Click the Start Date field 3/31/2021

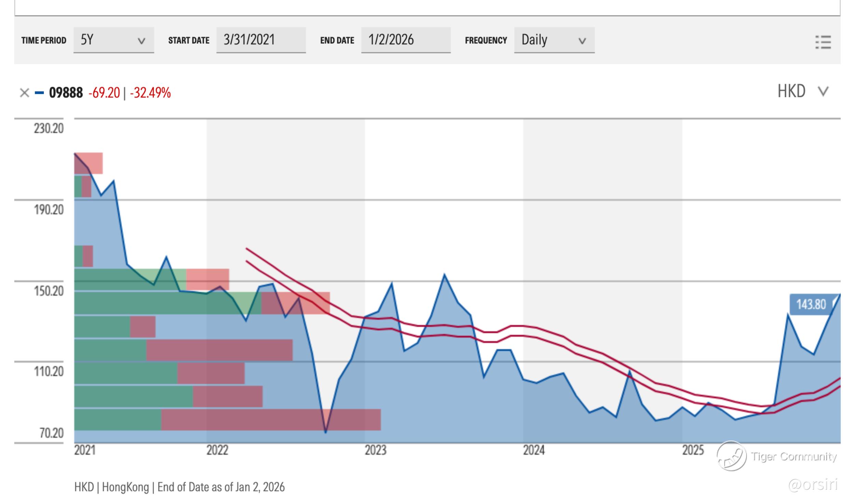pos(261,40)
